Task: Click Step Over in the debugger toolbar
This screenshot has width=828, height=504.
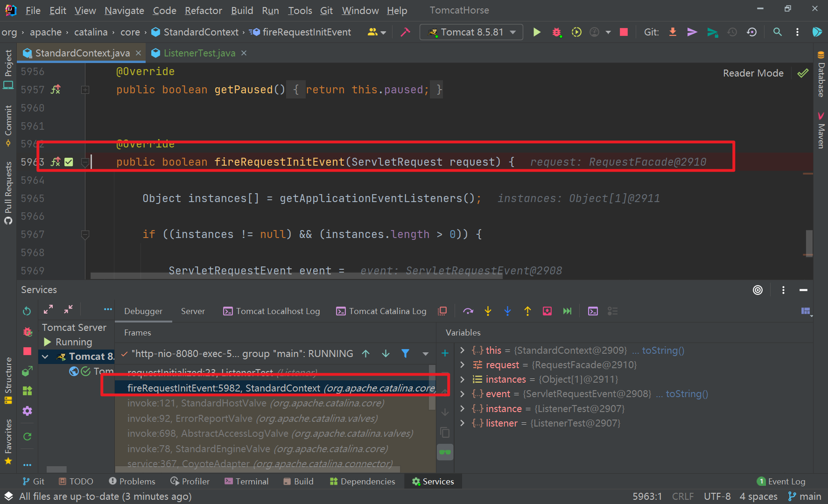Action: coord(468,311)
